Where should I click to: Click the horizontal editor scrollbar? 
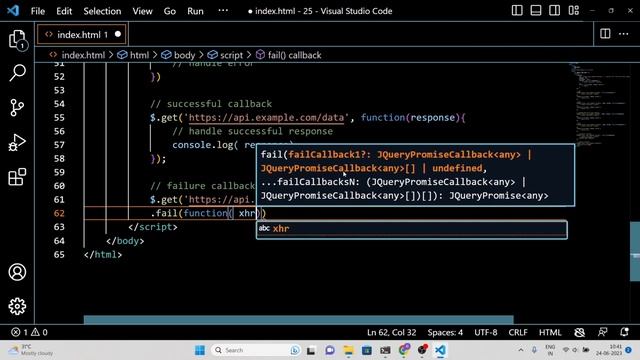[x=298, y=320]
